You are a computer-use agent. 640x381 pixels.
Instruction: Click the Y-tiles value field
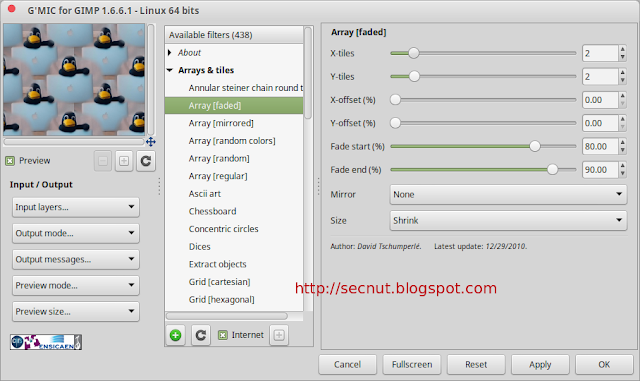tap(600, 76)
